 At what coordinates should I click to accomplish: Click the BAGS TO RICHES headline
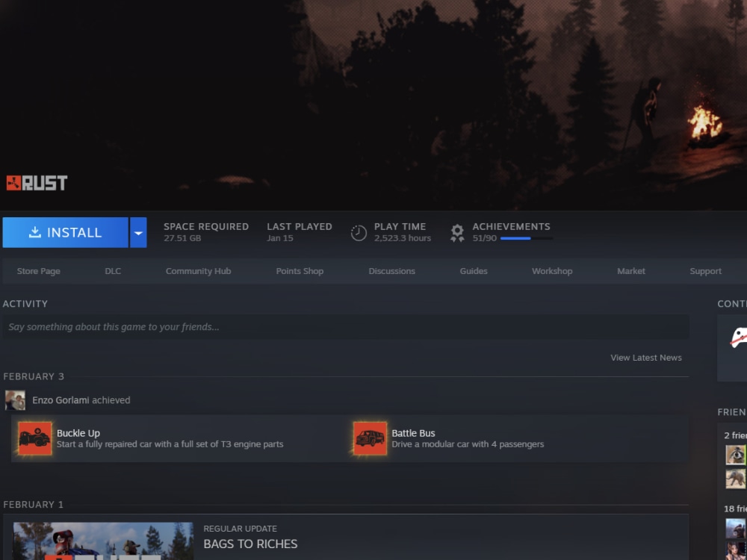coord(250,544)
